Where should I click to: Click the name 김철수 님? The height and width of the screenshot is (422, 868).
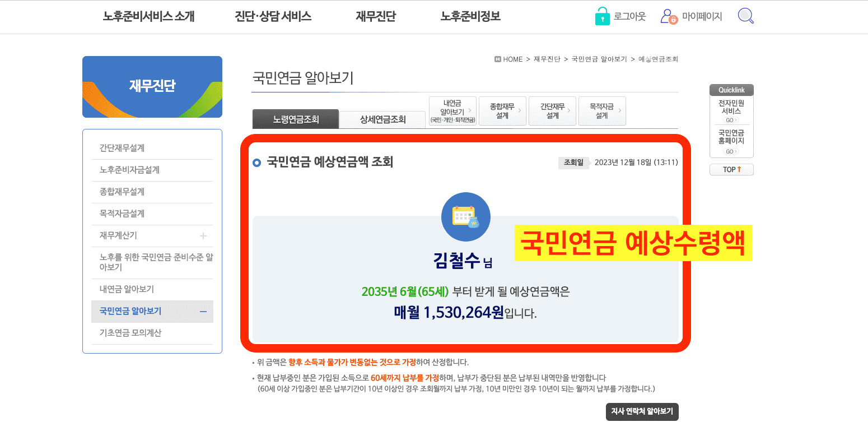click(x=463, y=260)
